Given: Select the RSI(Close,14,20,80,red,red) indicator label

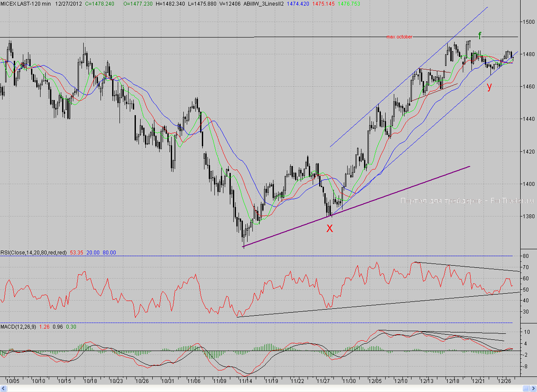Looking at the screenshot, I should click(x=33, y=252).
